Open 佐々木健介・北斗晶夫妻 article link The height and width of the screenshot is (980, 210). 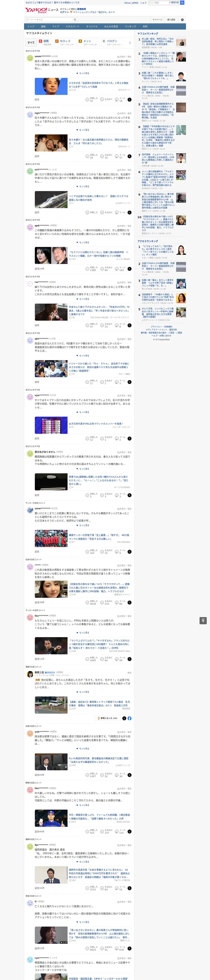coord(99,141)
